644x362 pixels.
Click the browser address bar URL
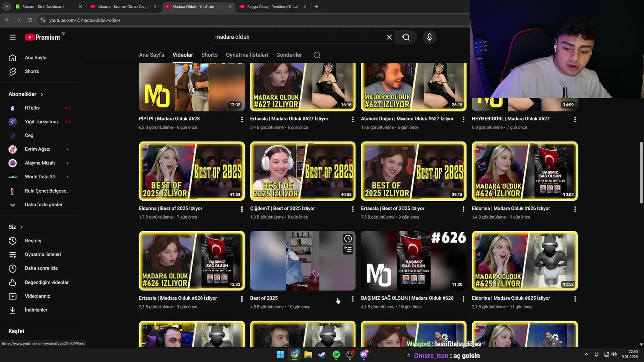(x=85, y=20)
